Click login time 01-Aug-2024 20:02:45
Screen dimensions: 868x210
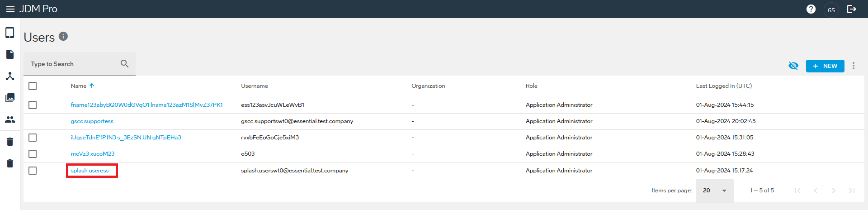(x=726, y=121)
